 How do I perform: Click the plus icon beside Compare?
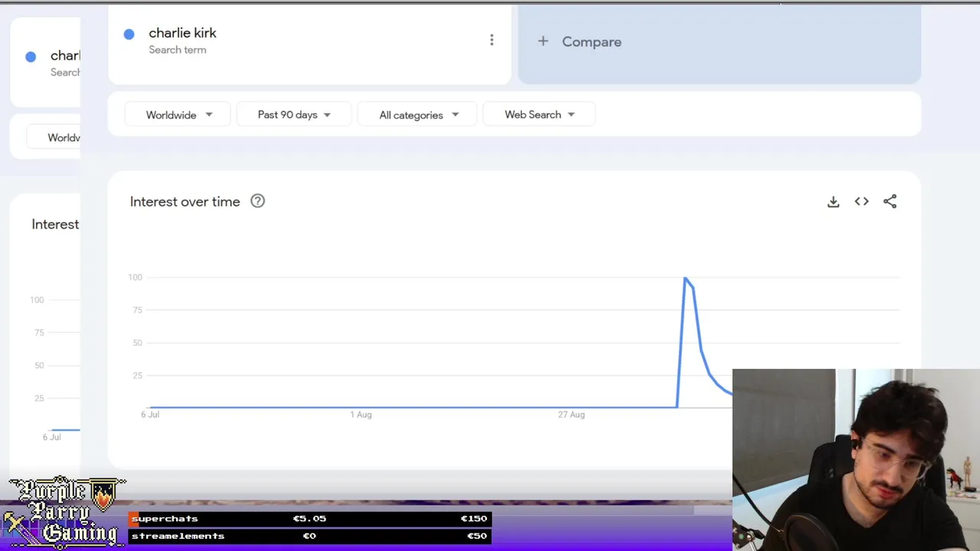(543, 41)
